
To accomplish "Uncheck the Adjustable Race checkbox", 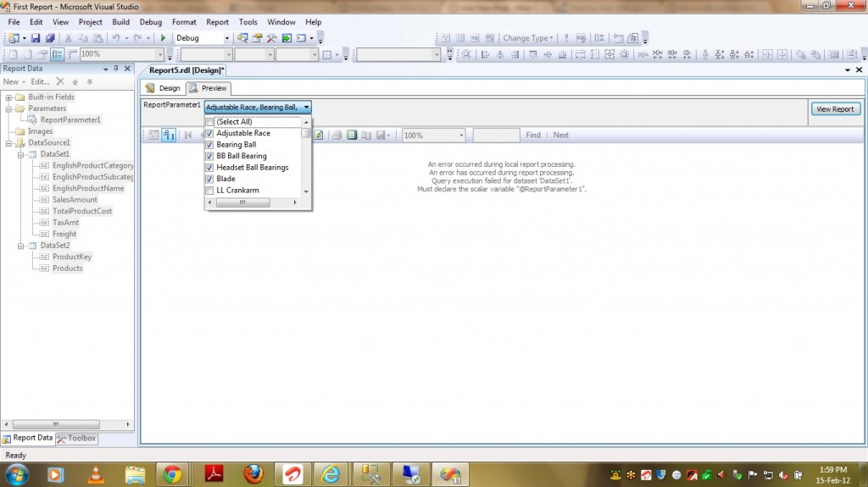I will pos(209,134).
